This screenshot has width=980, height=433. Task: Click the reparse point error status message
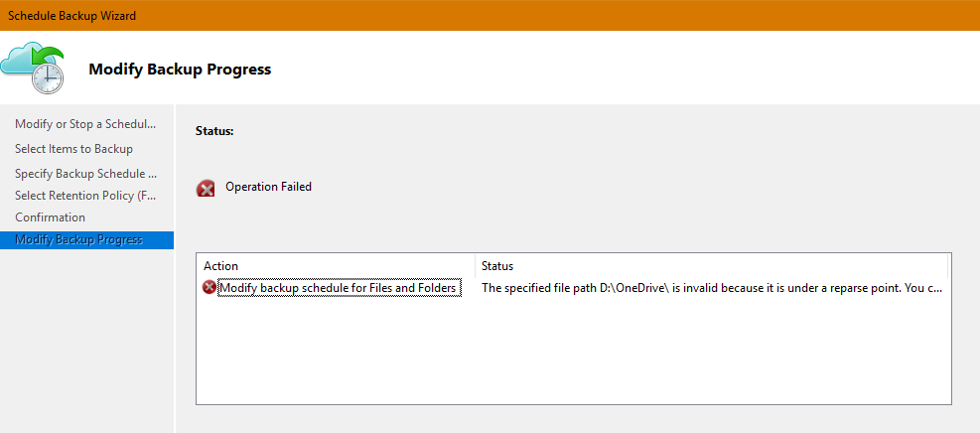click(x=712, y=288)
